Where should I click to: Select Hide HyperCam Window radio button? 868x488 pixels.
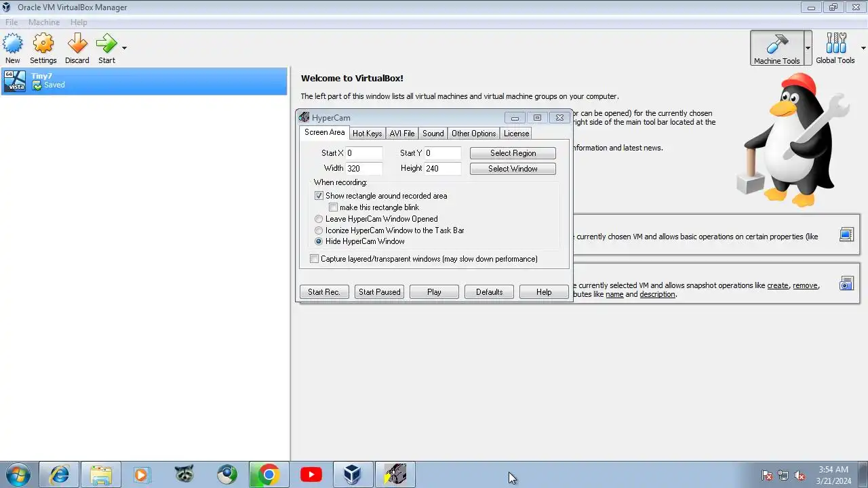(x=319, y=241)
